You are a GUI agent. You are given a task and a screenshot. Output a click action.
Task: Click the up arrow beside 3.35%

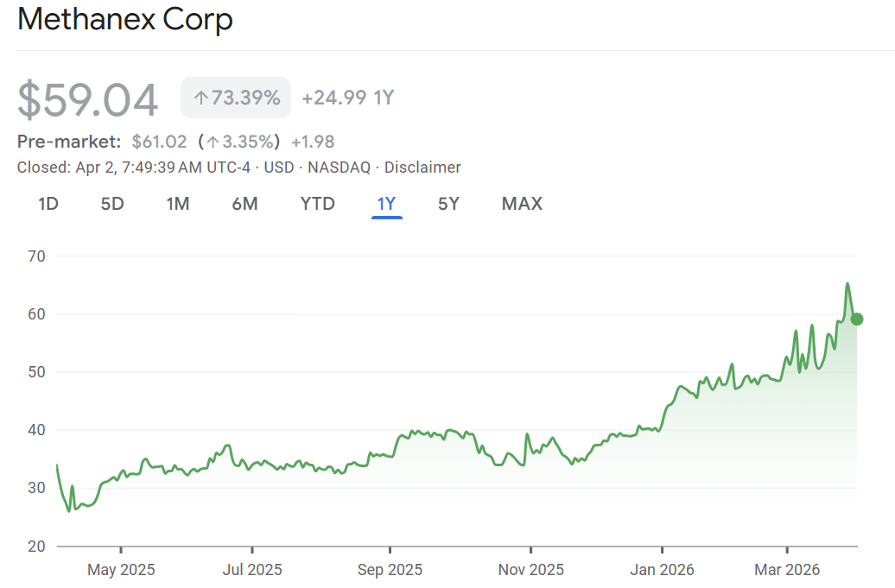(213, 142)
